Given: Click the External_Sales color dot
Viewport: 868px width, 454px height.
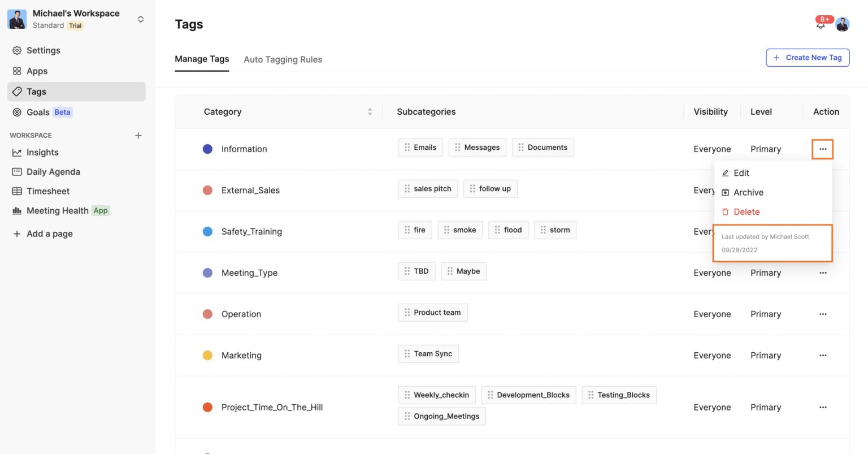Looking at the screenshot, I should pyautogui.click(x=207, y=191).
